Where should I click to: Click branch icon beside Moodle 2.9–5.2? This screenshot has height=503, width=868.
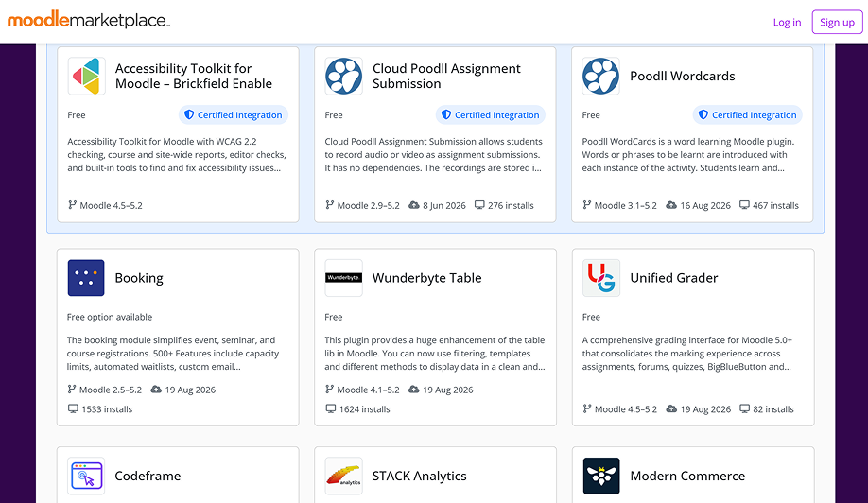pos(329,205)
